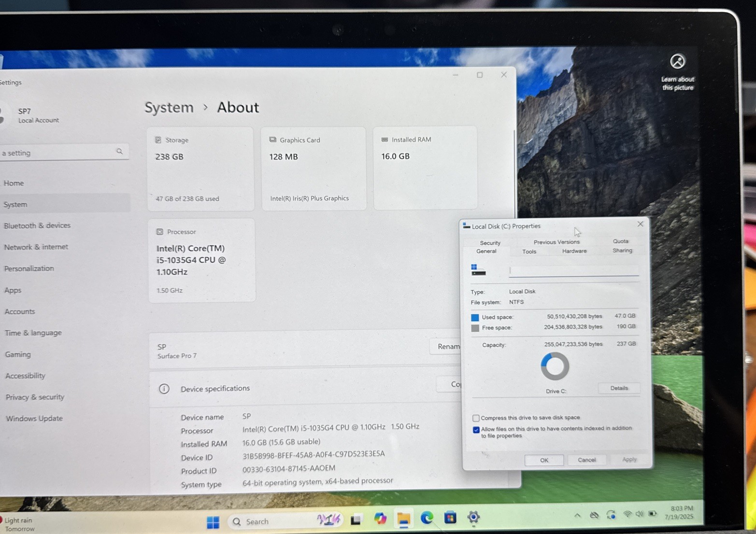Open the Windows Start menu

click(213, 522)
